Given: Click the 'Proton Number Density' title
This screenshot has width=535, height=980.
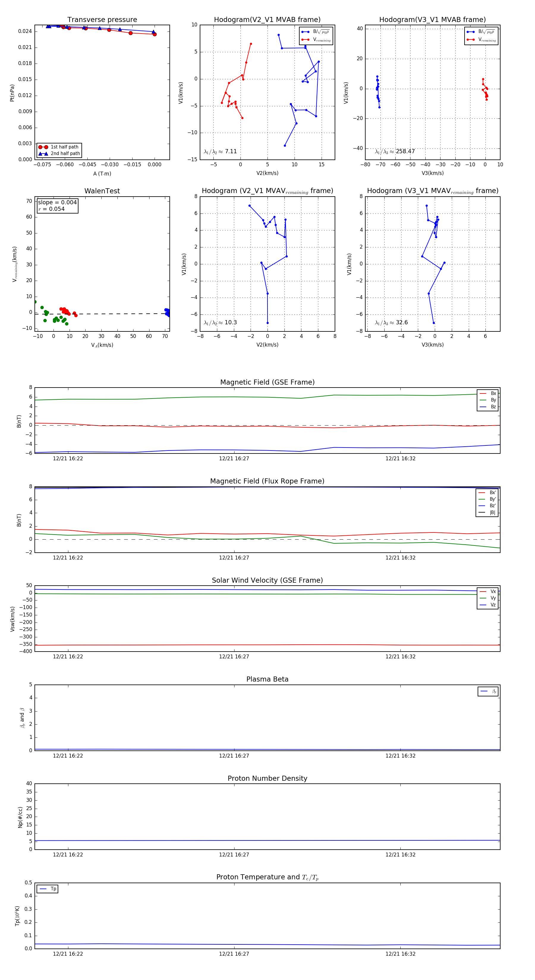Looking at the screenshot, I should (267, 778).
